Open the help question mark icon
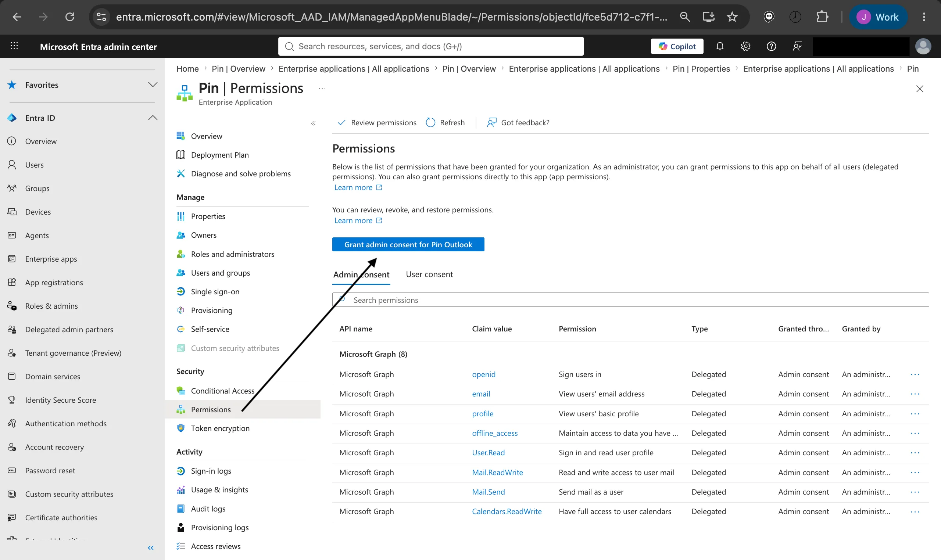Viewport: 941px width, 560px height. coord(771,46)
